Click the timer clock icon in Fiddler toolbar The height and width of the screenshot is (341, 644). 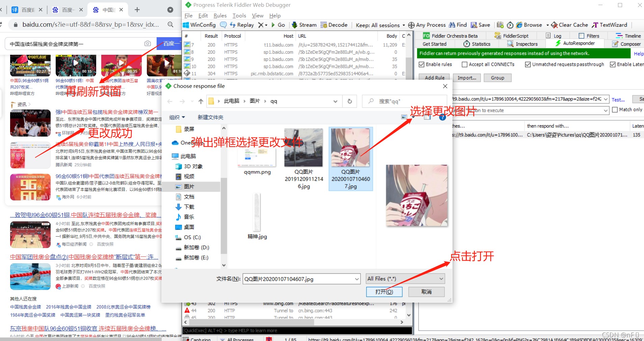coord(510,25)
